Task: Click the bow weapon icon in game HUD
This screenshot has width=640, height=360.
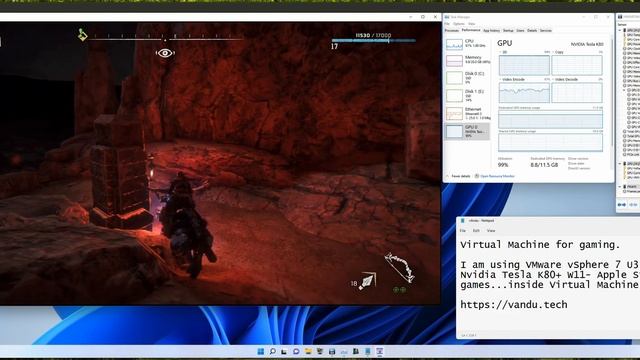Action: tap(400, 268)
